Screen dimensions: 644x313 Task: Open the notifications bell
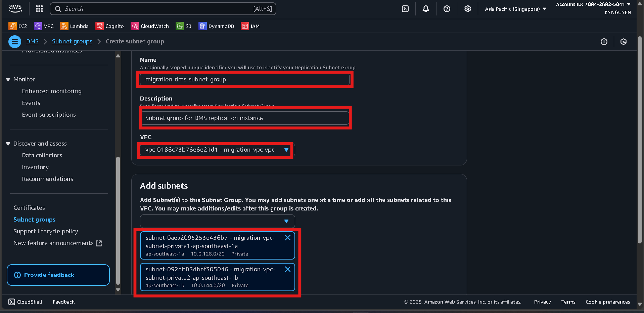pyautogui.click(x=425, y=9)
